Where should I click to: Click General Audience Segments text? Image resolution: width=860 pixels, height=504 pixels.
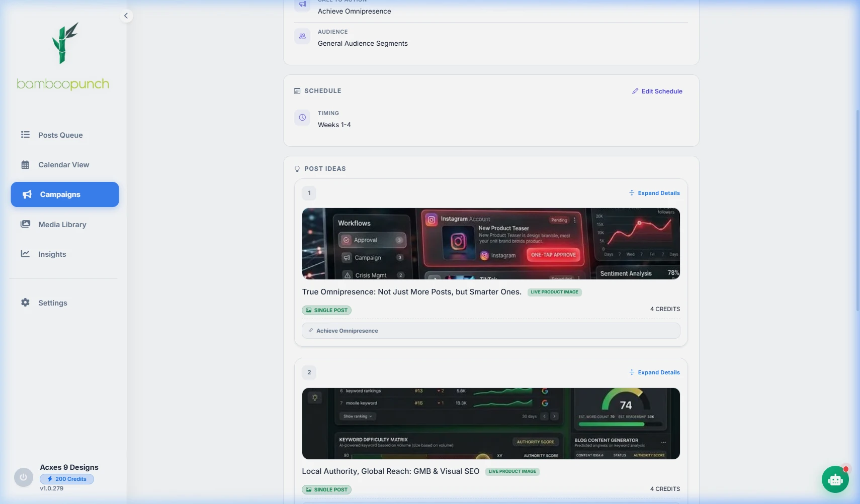(363, 43)
